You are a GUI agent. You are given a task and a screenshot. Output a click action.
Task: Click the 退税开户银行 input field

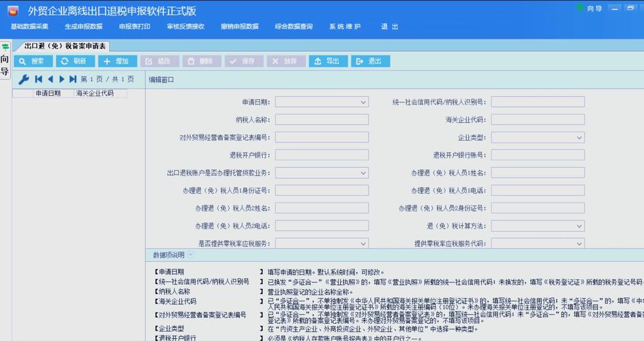tap(322, 155)
